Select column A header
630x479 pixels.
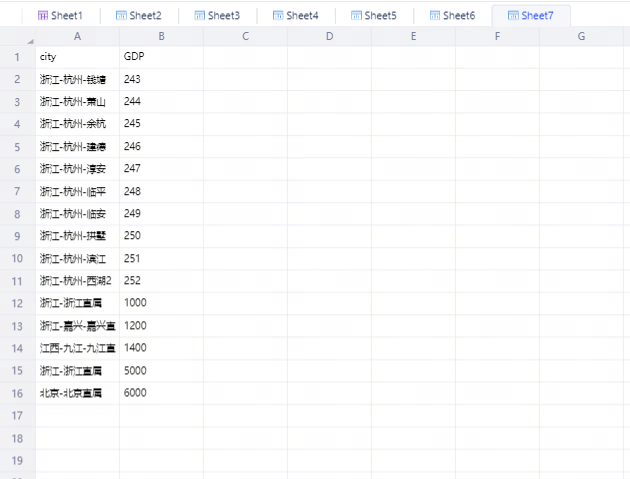(x=77, y=37)
